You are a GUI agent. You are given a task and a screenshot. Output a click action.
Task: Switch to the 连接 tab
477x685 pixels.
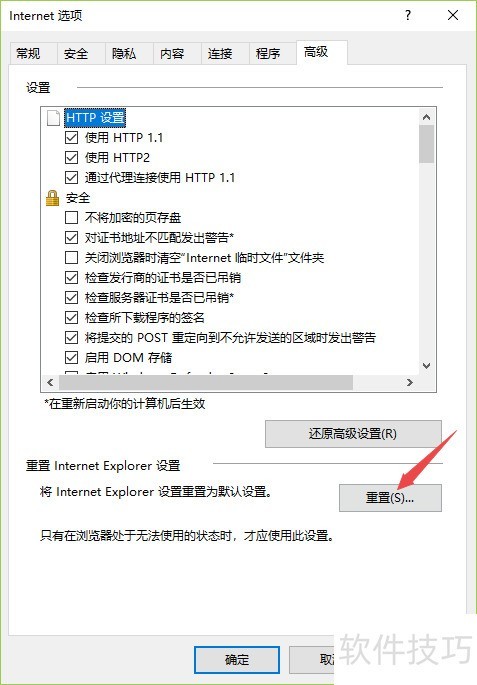tap(220, 54)
